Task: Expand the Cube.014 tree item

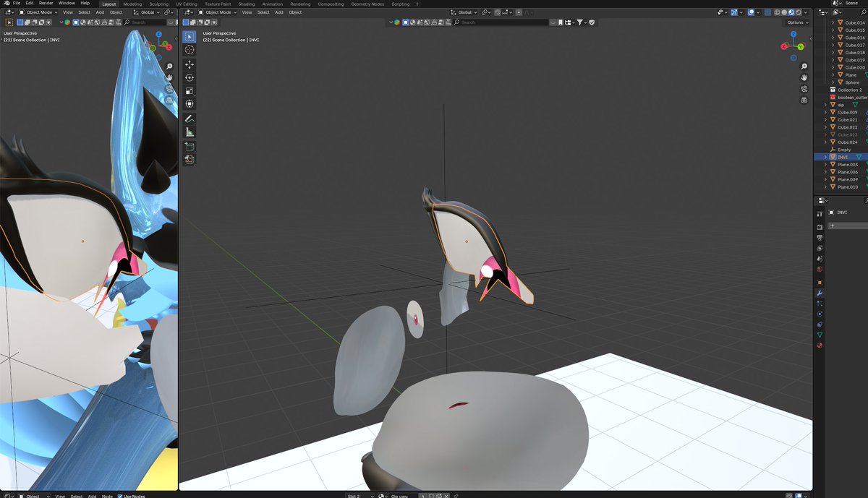Action: (833, 24)
